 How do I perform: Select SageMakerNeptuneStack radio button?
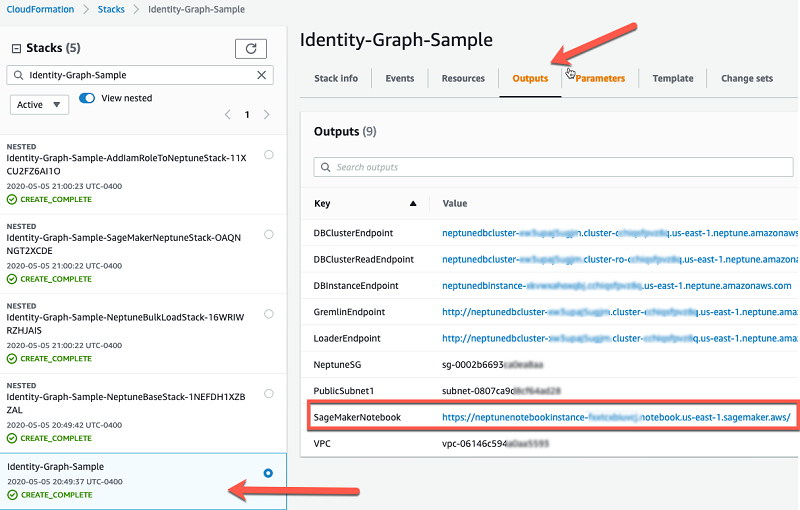click(x=269, y=234)
